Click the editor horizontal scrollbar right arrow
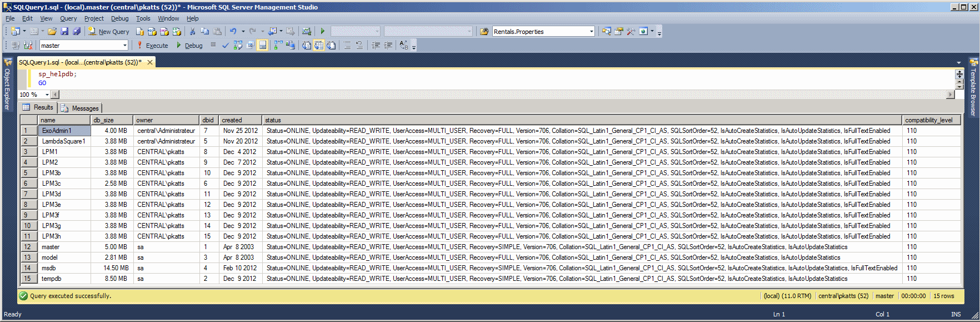 click(x=951, y=95)
